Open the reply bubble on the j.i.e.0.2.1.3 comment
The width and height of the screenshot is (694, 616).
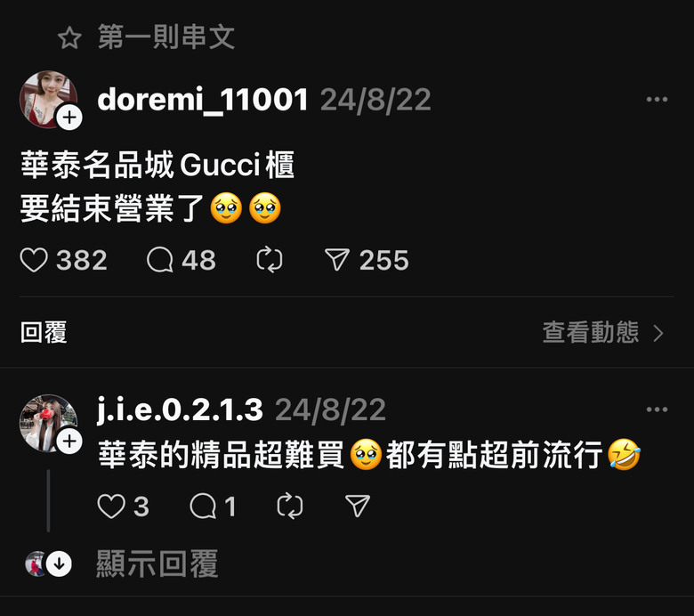point(203,507)
